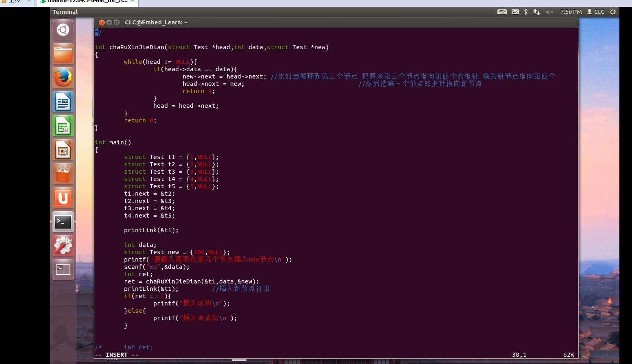632x364 pixels.
Task: Open the Ubuntu Dash home launcher
Action: 63,30
